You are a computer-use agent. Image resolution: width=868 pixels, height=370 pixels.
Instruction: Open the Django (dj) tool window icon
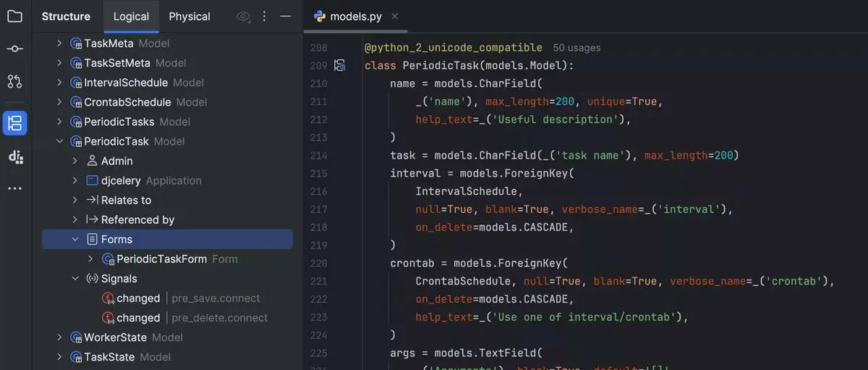14,156
